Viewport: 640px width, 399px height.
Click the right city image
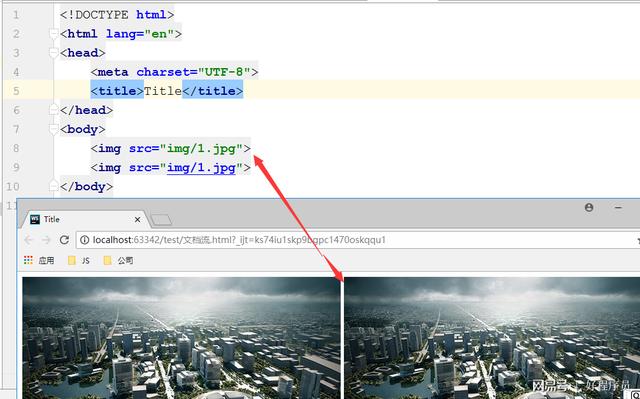492,338
